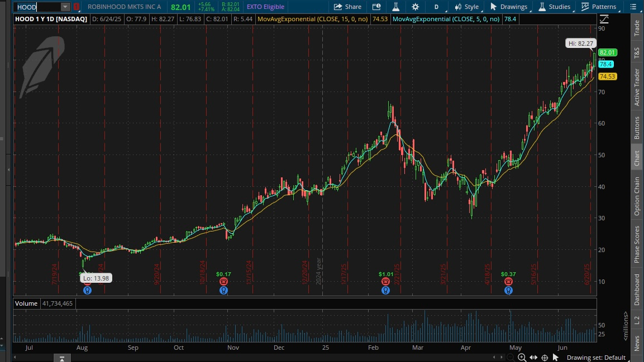Click the crosshair cursor icon
This screenshot has width=644, height=362.
[545, 358]
